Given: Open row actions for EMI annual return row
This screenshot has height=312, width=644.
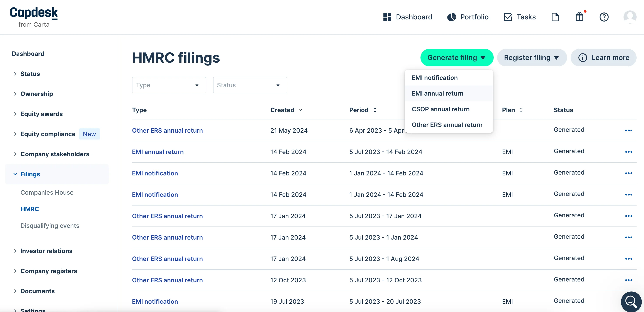Looking at the screenshot, I should pos(629,152).
